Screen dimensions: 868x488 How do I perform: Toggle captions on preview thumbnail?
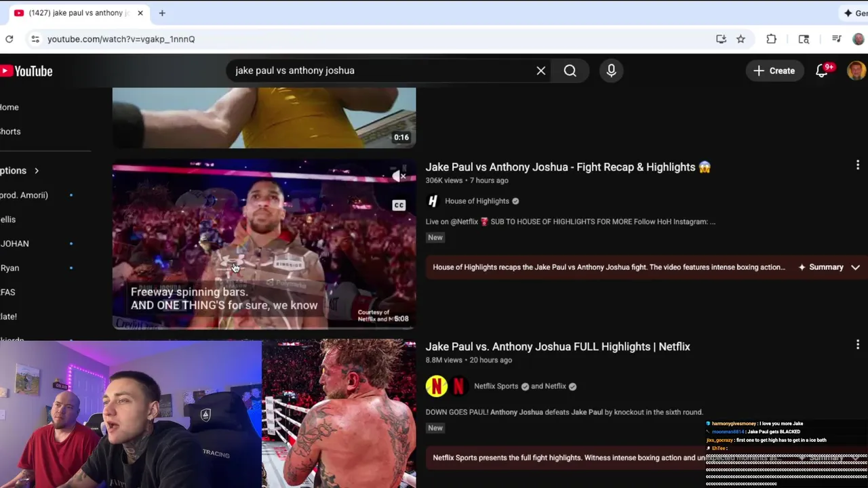(x=399, y=205)
